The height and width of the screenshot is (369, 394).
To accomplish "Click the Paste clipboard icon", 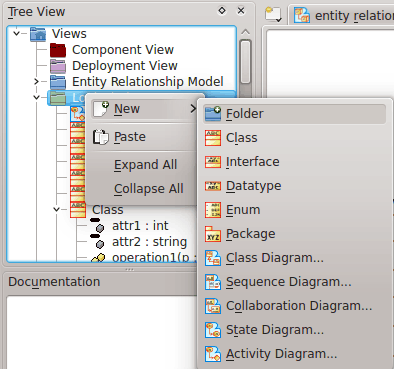I will tap(101, 137).
